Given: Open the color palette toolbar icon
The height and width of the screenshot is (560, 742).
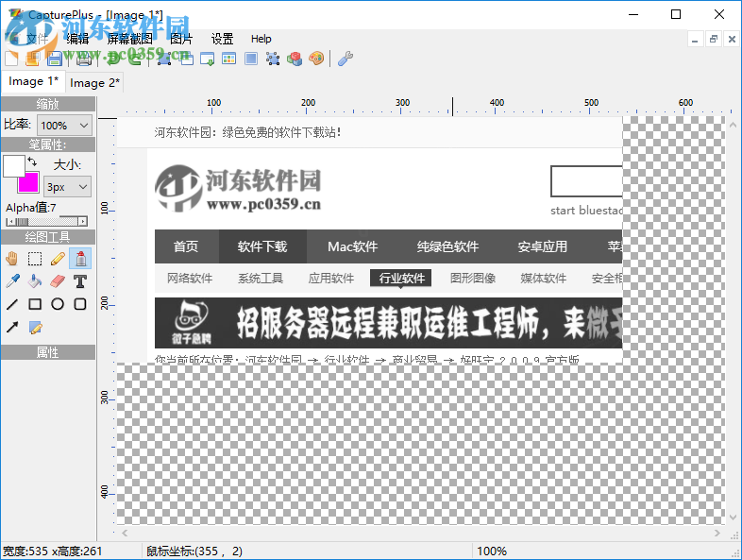Looking at the screenshot, I should click(x=316, y=59).
